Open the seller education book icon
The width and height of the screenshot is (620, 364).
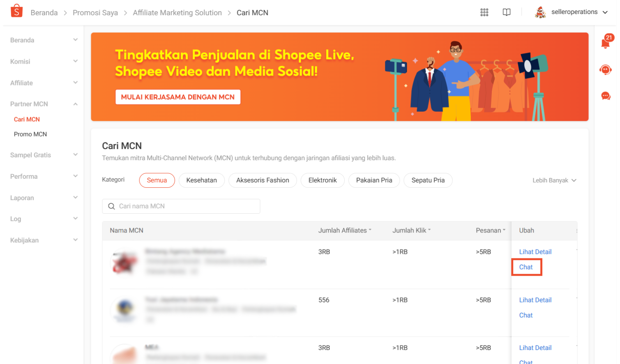pos(506,12)
